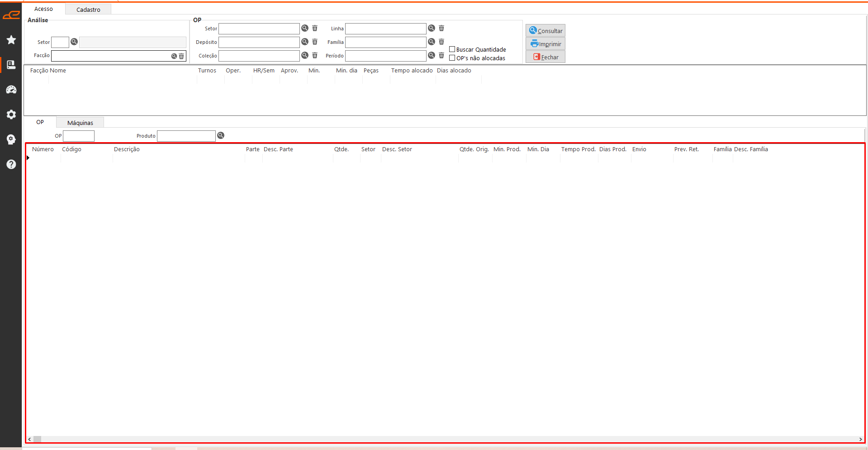Clear the Período field with trash icon

441,55
